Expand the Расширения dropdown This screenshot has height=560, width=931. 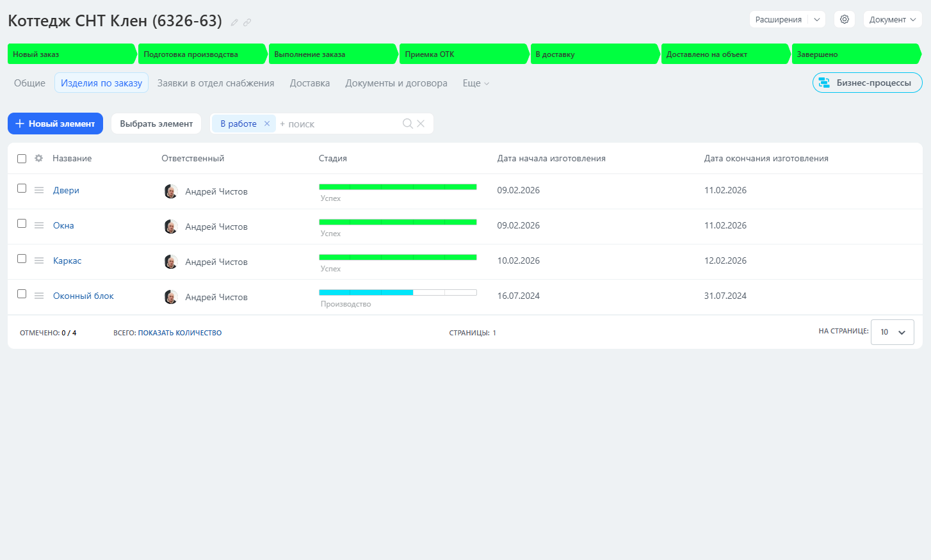point(816,19)
